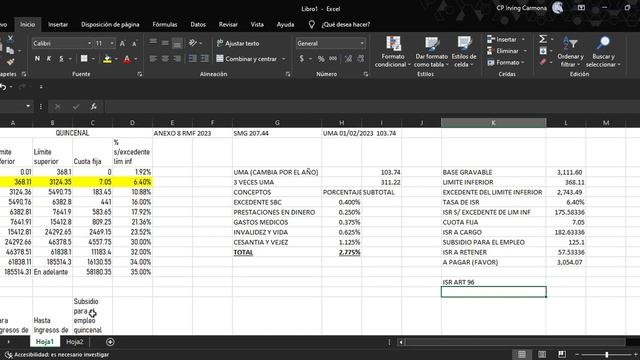The image size is (640, 360).
Task: Open Fuente group dialog launcher
Action: 140,74
